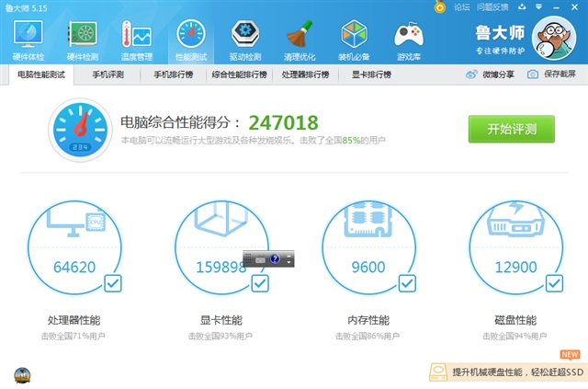This screenshot has height=389, width=588.
Task: Expand the floating toolbar options arrow
Action: pos(288,262)
